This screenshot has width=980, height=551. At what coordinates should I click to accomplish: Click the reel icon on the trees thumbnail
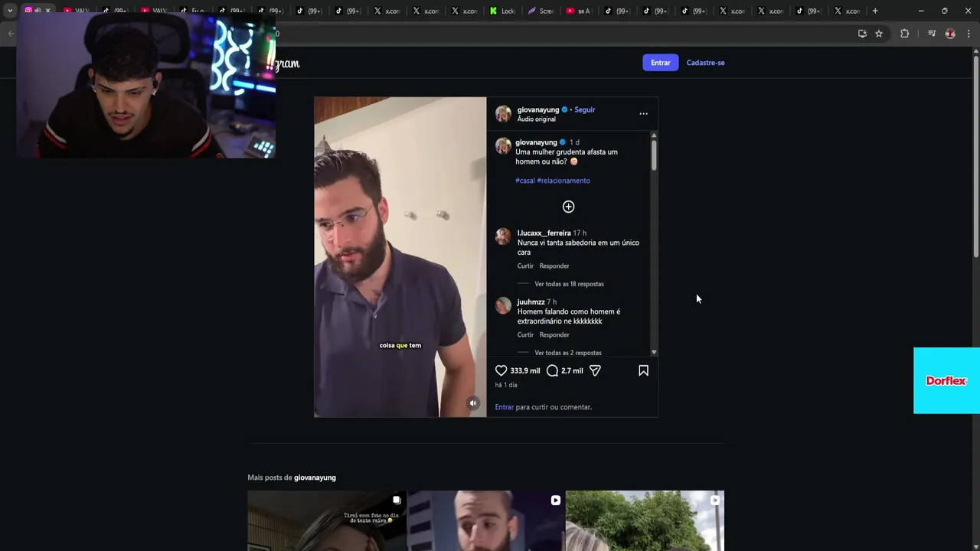714,500
